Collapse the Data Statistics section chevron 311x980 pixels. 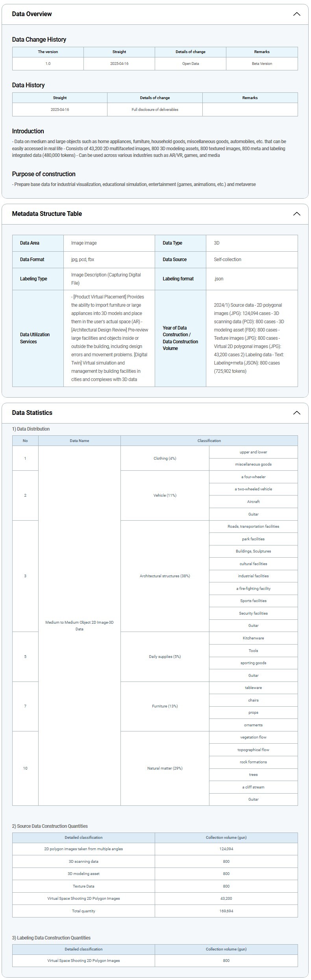(x=296, y=413)
